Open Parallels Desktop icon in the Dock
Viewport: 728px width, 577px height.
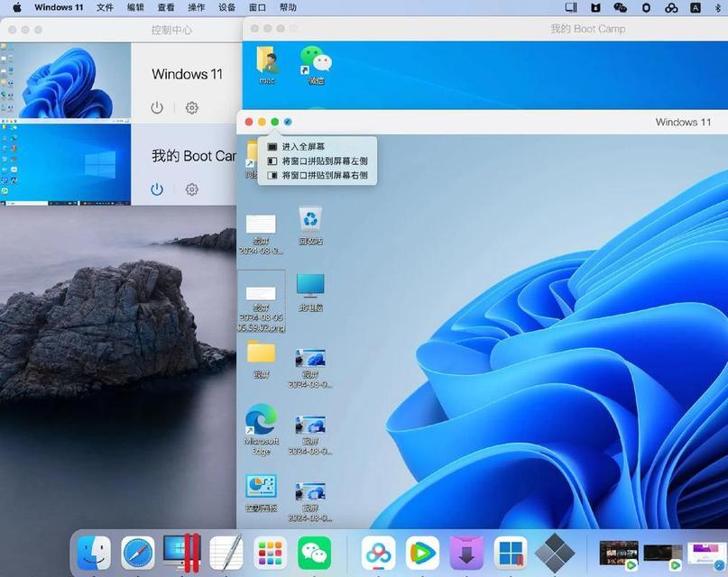pyautogui.click(x=181, y=552)
